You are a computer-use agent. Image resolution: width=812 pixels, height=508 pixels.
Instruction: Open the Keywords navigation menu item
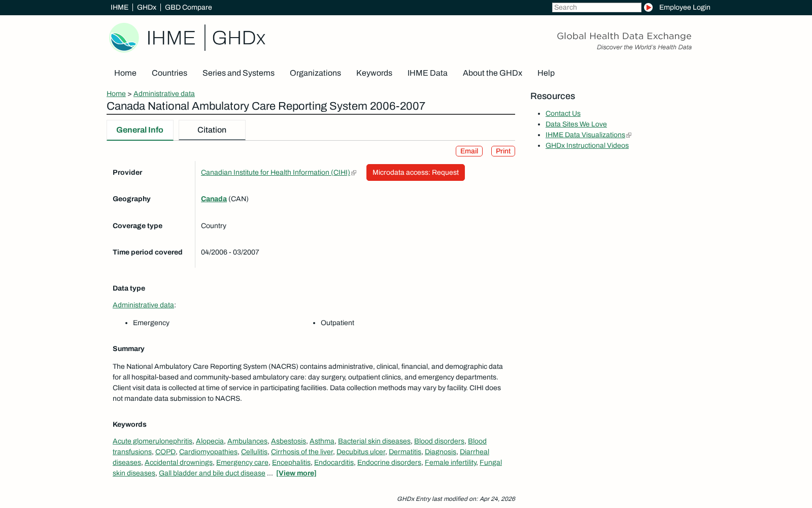point(374,73)
